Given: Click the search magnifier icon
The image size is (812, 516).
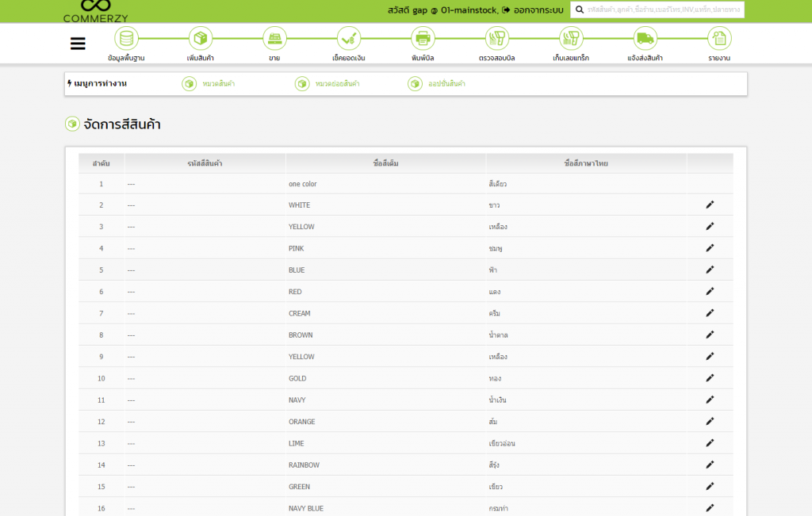Looking at the screenshot, I should coord(580,10).
